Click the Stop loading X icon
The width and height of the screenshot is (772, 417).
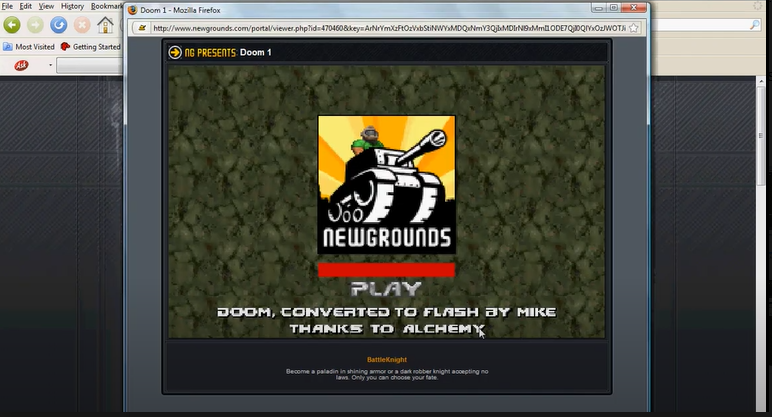tap(82, 25)
